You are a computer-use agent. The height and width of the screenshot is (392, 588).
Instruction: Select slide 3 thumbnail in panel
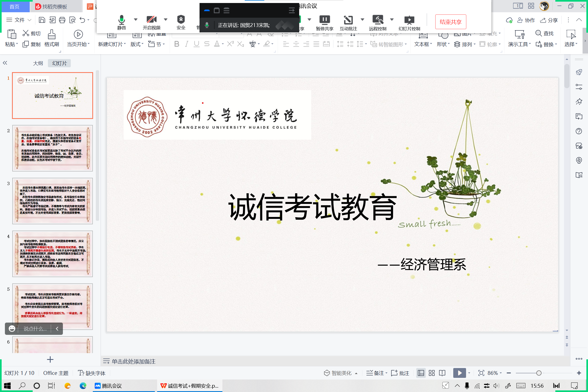click(x=53, y=201)
